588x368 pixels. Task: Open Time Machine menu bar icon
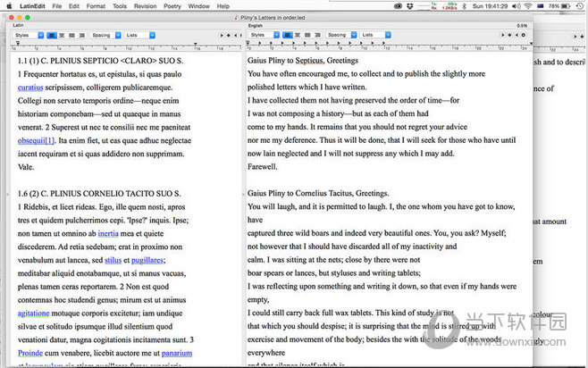point(580,6)
